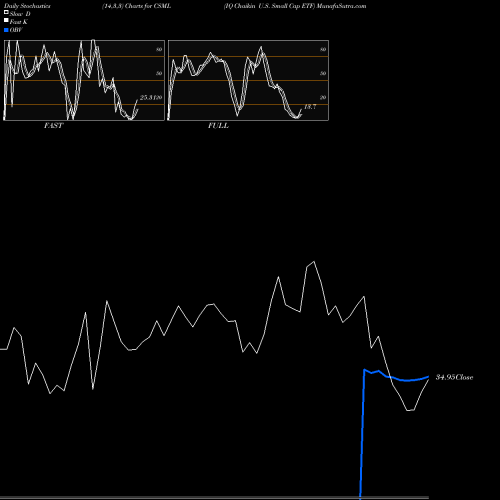Click the blue OBV legend swatch
Image resolution: width=500 pixels, height=500 pixels.
(6, 30)
